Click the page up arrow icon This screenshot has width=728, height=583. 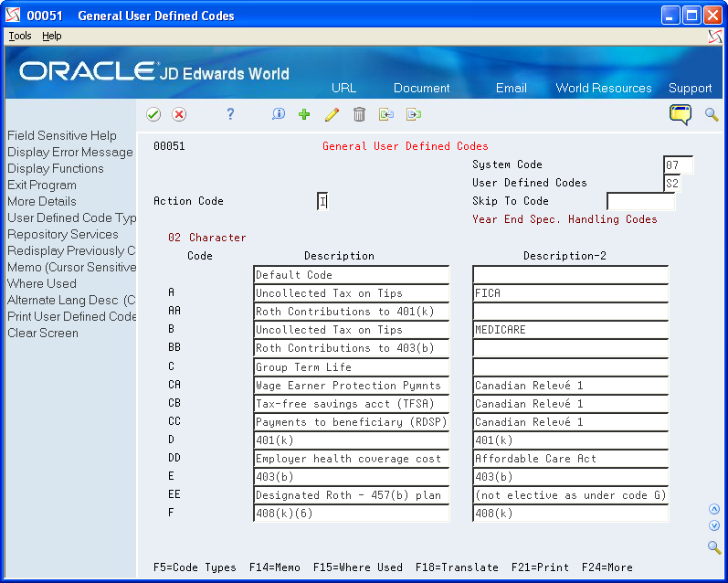714,509
